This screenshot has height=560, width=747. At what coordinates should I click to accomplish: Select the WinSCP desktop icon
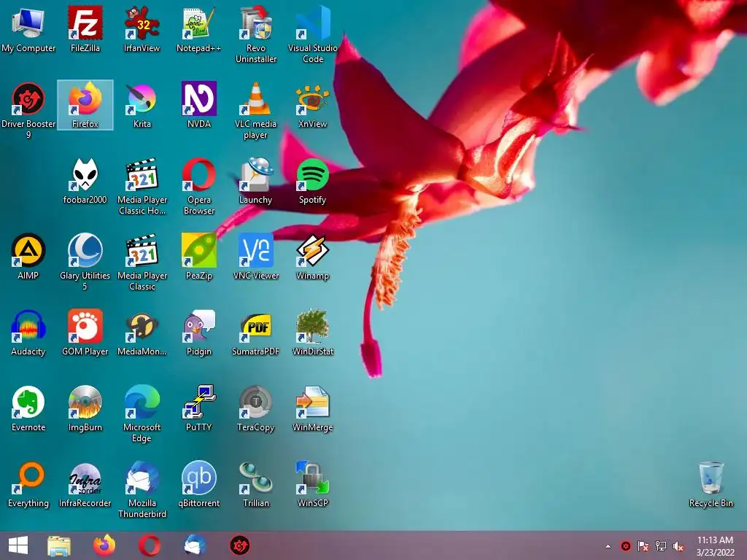point(312,484)
